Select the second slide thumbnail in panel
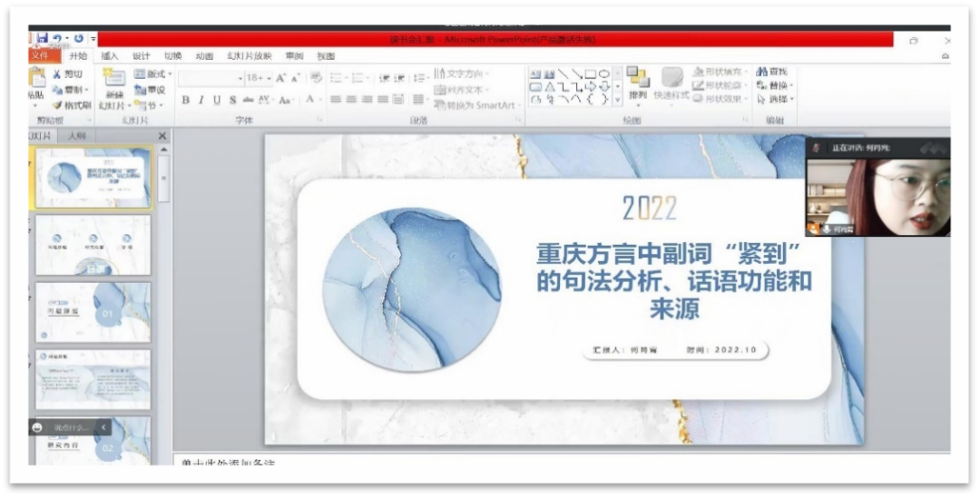The image size is (980, 498). click(x=92, y=245)
